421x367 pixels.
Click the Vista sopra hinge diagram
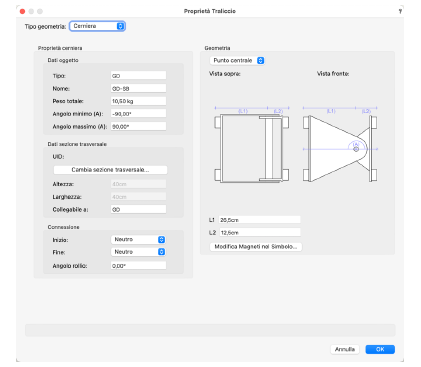[x=252, y=144]
